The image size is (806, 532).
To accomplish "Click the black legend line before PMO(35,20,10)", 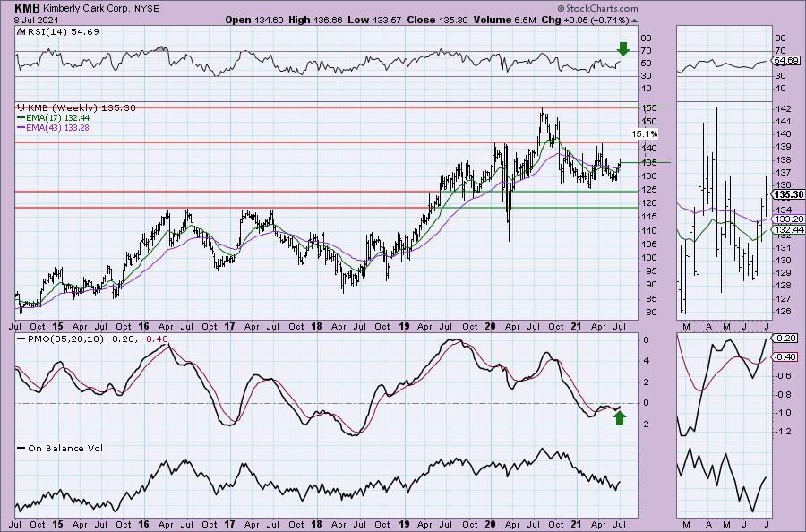I will coord(21,339).
